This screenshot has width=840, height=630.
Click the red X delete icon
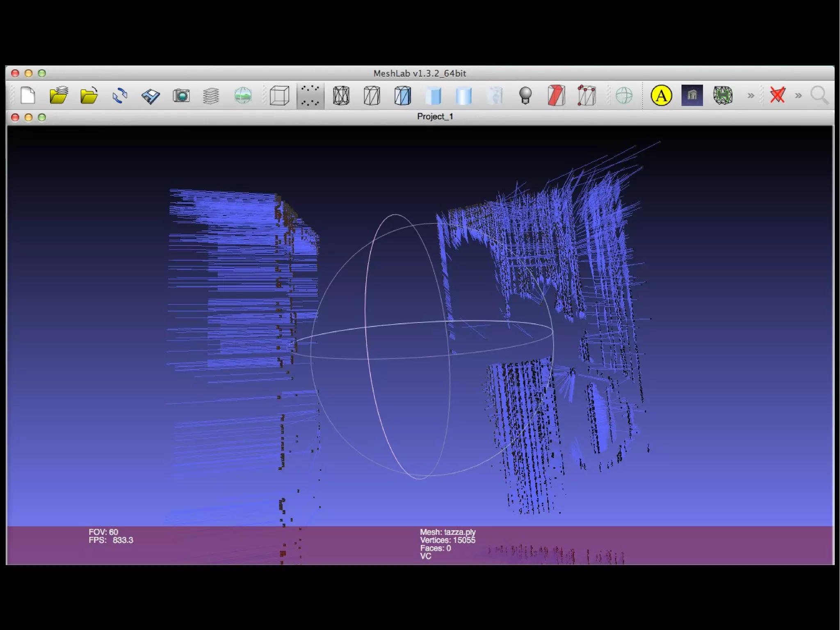pyautogui.click(x=777, y=96)
